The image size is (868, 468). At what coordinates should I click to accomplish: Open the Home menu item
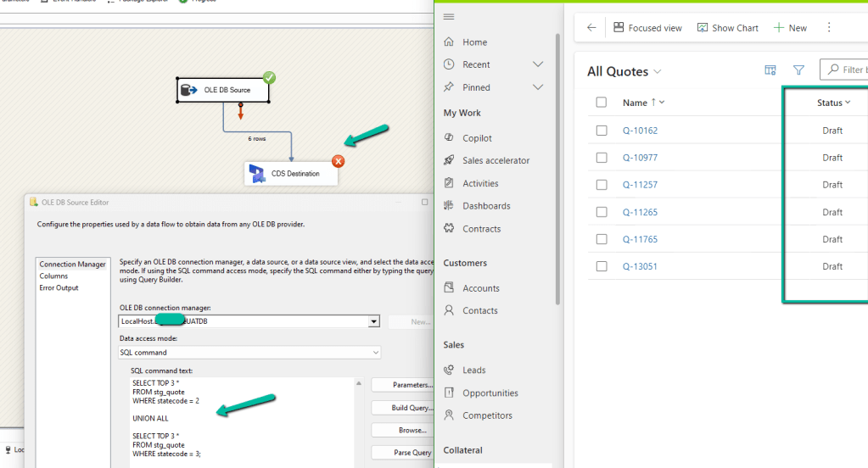coord(475,42)
